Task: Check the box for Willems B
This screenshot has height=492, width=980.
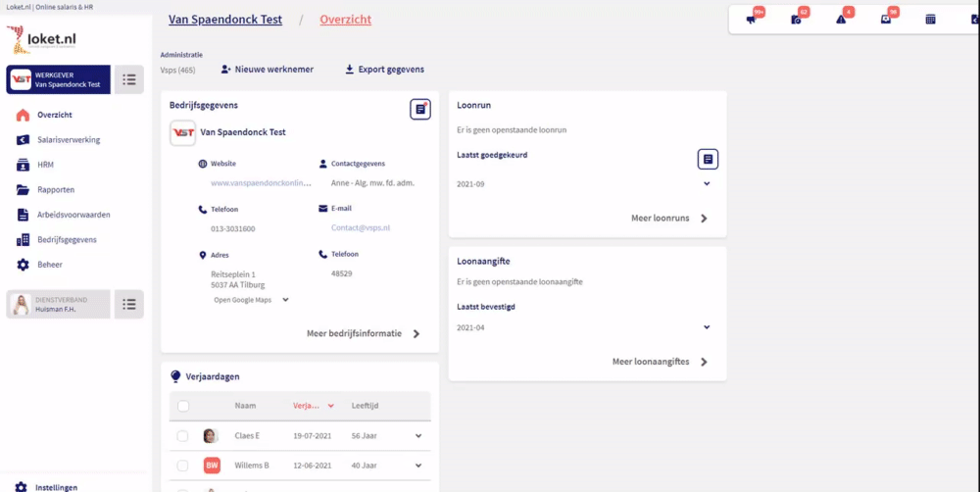Action: point(183,466)
